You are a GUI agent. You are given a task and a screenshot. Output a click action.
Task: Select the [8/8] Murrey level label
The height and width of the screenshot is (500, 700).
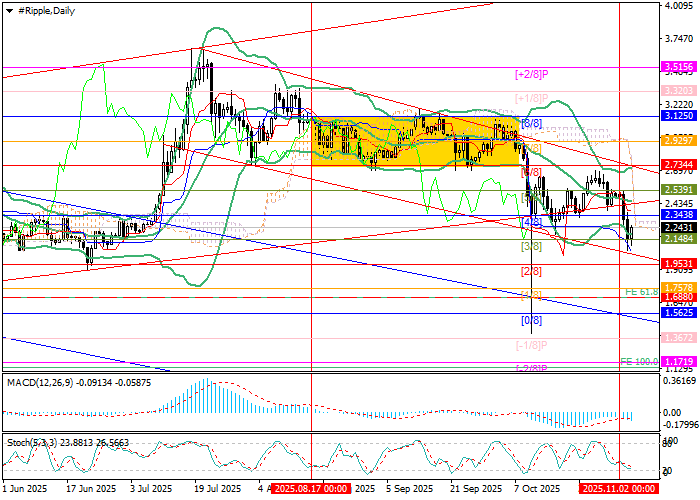532,124
